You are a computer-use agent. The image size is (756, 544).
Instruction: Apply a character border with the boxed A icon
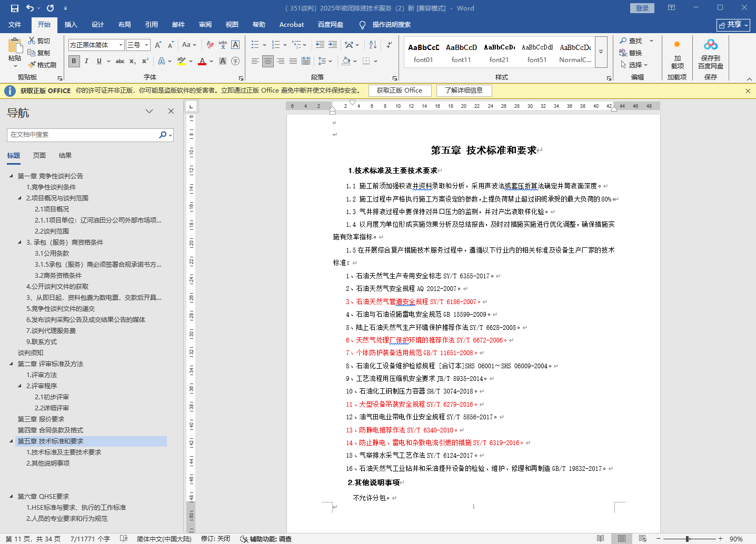coord(235,45)
